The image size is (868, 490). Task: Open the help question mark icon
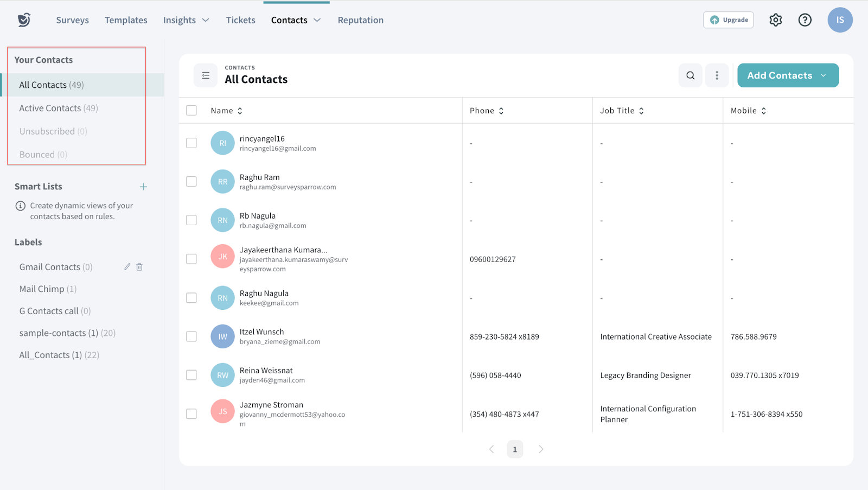click(805, 20)
